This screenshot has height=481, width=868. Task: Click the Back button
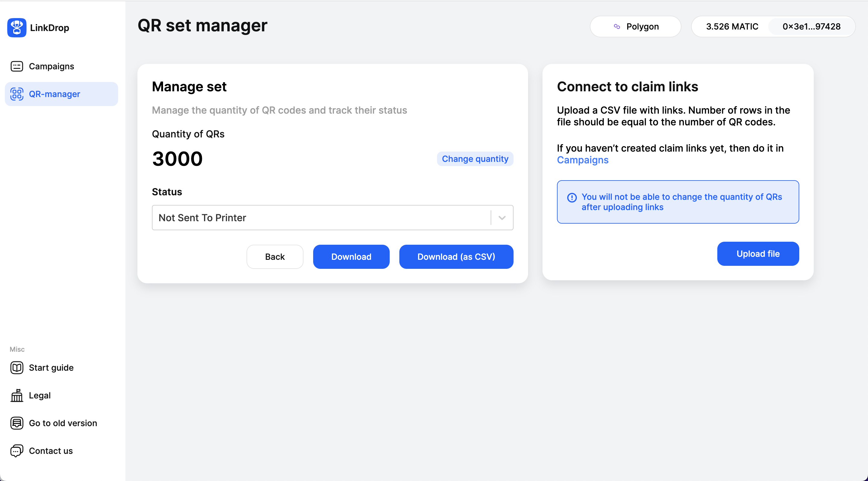point(275,257)
